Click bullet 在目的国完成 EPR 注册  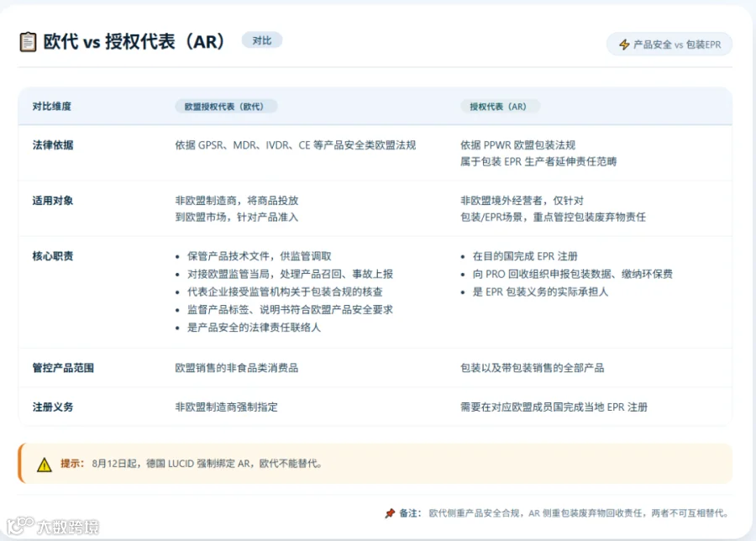pyautogui.click(x=525, y=256)
